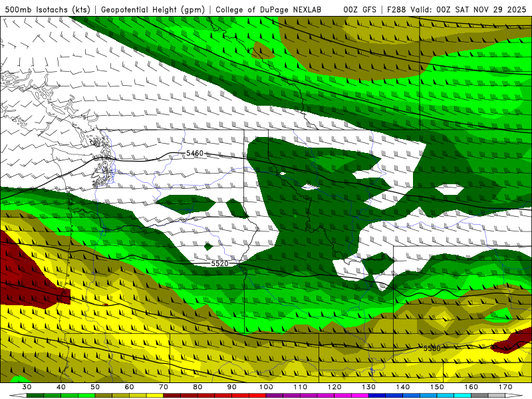Click the bright yellow swatch below the 70 label
Viewport: 532px width, 399px height.
click(155, 396)
